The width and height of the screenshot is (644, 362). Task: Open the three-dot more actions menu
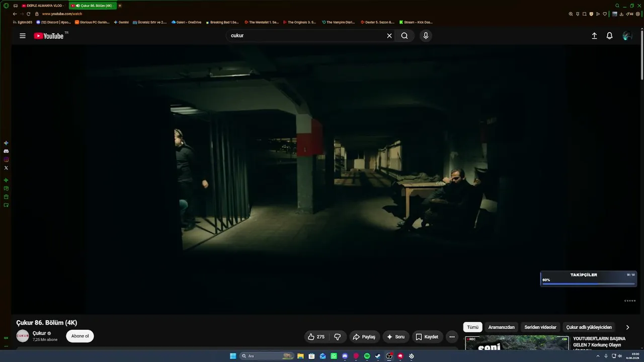pos(452,337)
